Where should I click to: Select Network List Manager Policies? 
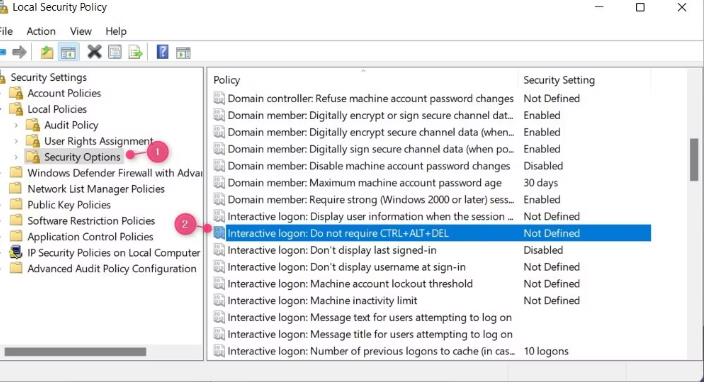pyautogui.click(x=96, y=189)
